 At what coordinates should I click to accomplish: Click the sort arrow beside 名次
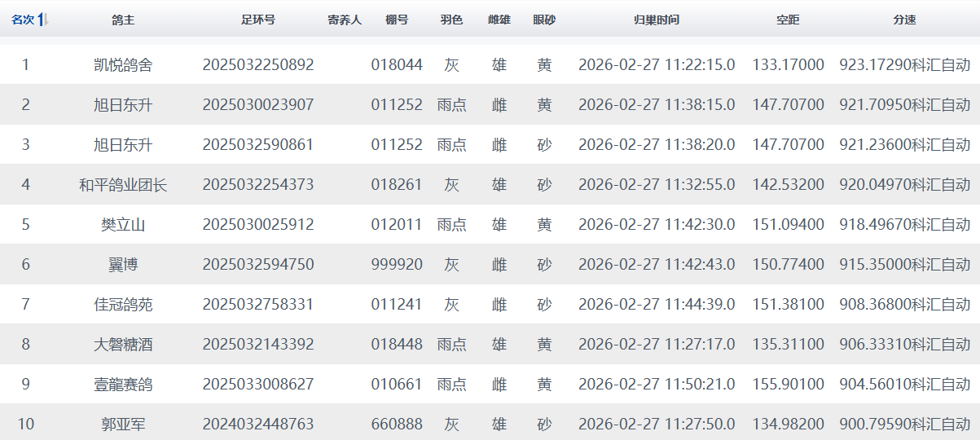coord(43,20)
